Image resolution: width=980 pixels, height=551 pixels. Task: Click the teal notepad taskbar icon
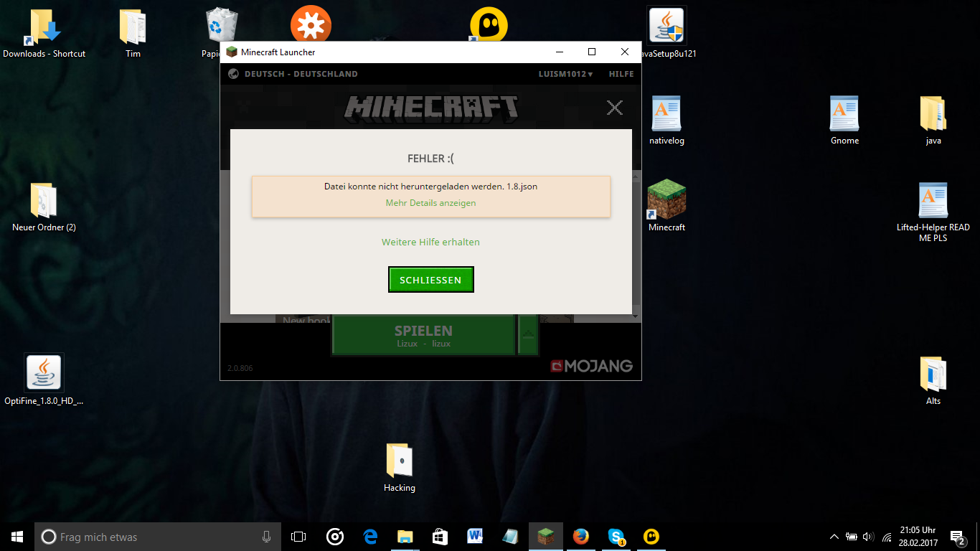pyautogui.click(x=511, y=537)
